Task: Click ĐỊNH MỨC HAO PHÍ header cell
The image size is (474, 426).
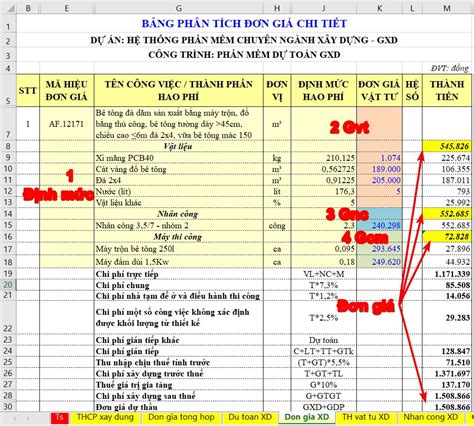Action: pyautogui.click(x=324, y=90)
